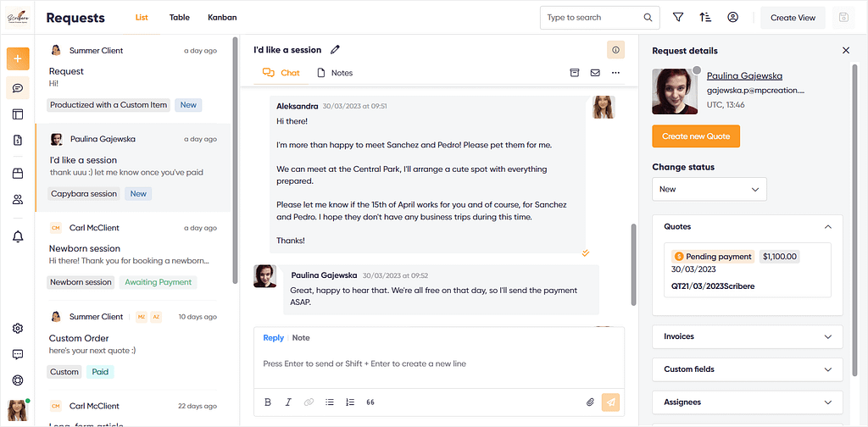Open Paulina Gajewska profile link
This screenshot has width=868, height=427.
coord(744,75)
